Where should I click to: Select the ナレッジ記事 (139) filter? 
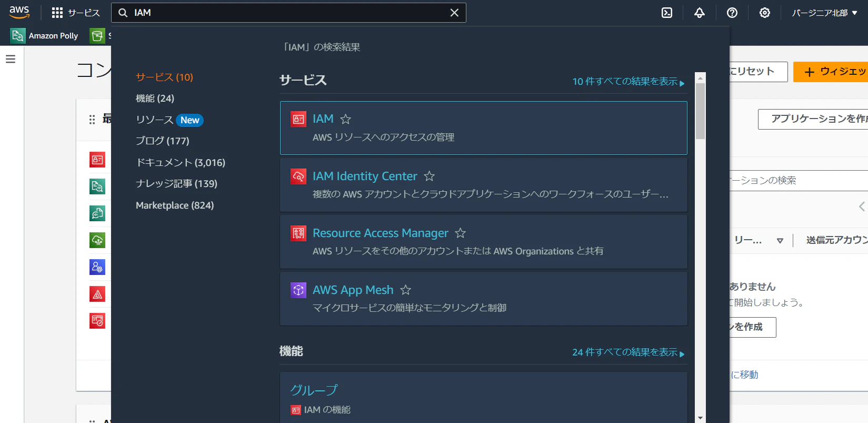pyautogui.click(x=176, y=184)
